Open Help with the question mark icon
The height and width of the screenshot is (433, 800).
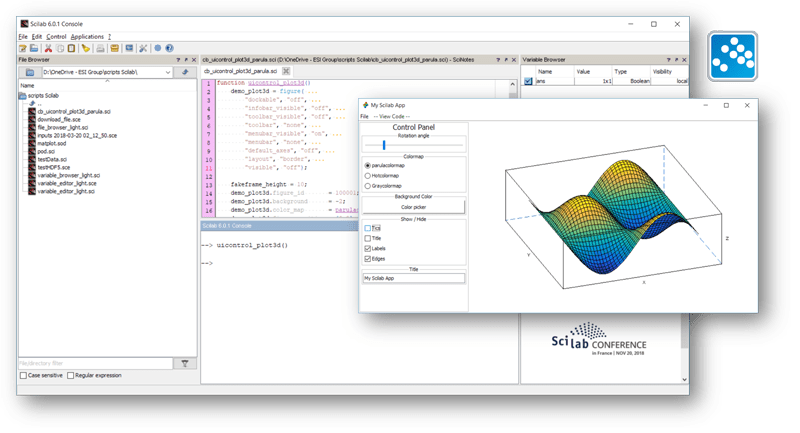[169, 47]
